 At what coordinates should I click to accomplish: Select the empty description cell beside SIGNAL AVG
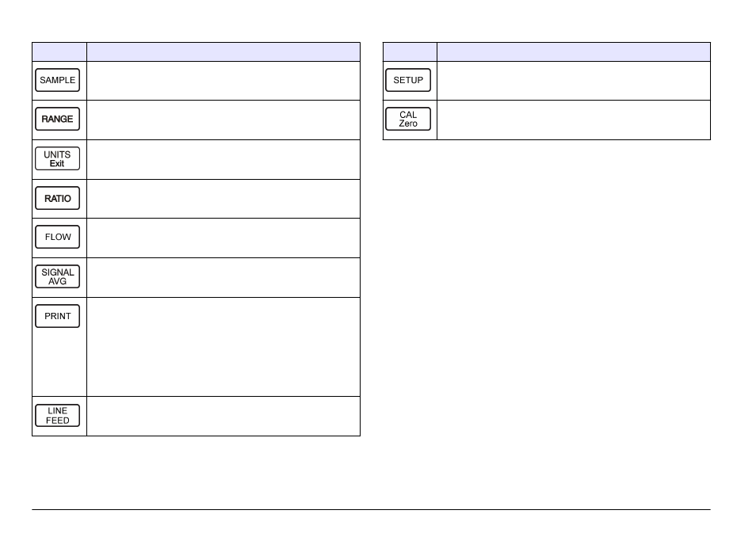tap(223, 277)
